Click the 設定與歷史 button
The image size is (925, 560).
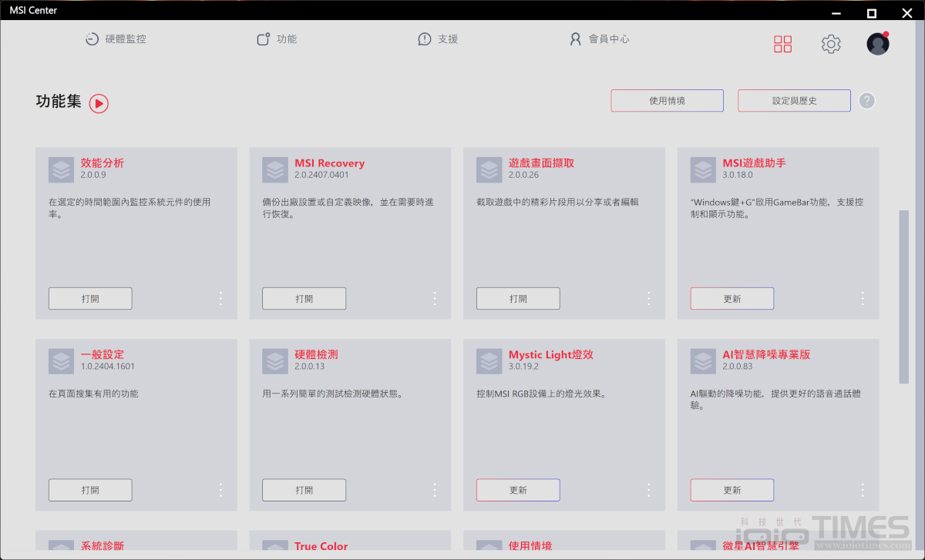pyautogui.click(x=795, y=101)
